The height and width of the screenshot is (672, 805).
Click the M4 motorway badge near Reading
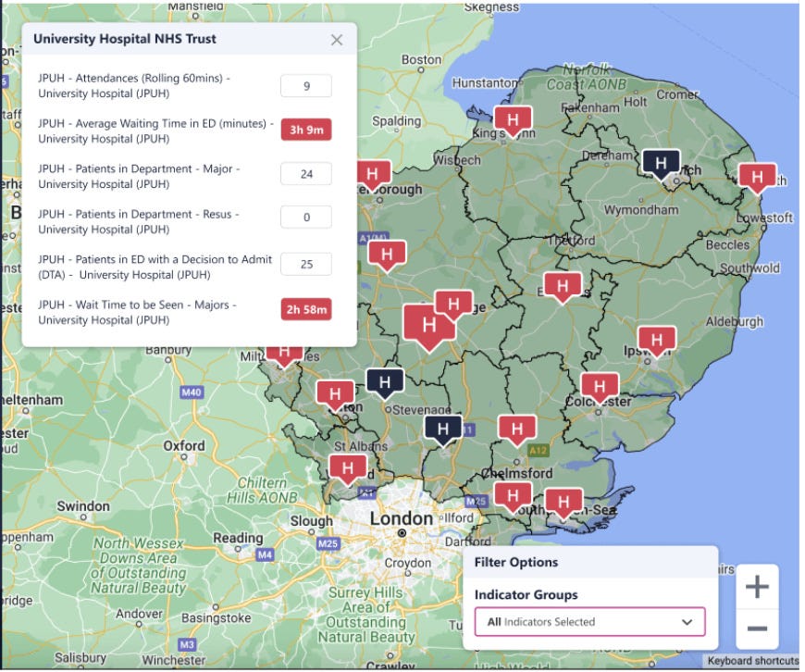[265, 554]
